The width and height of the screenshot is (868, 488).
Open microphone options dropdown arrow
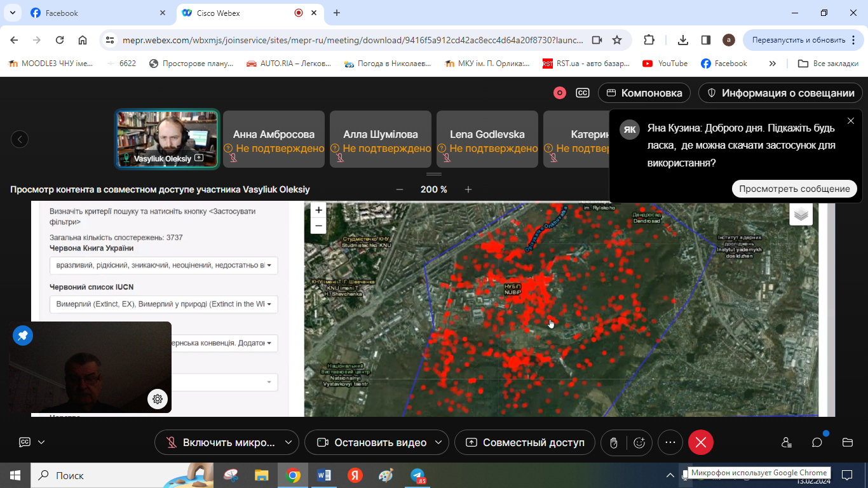[288, 442]
